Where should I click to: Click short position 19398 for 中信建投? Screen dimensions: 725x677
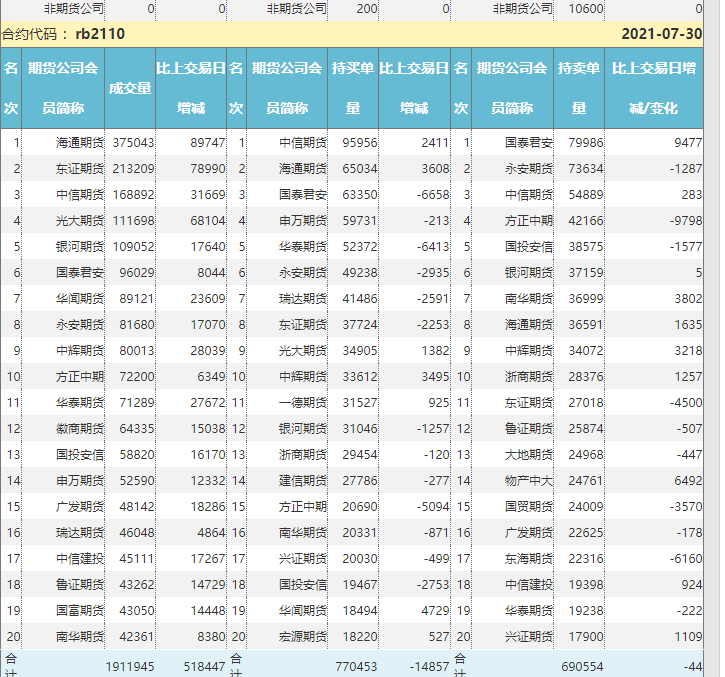586,585
